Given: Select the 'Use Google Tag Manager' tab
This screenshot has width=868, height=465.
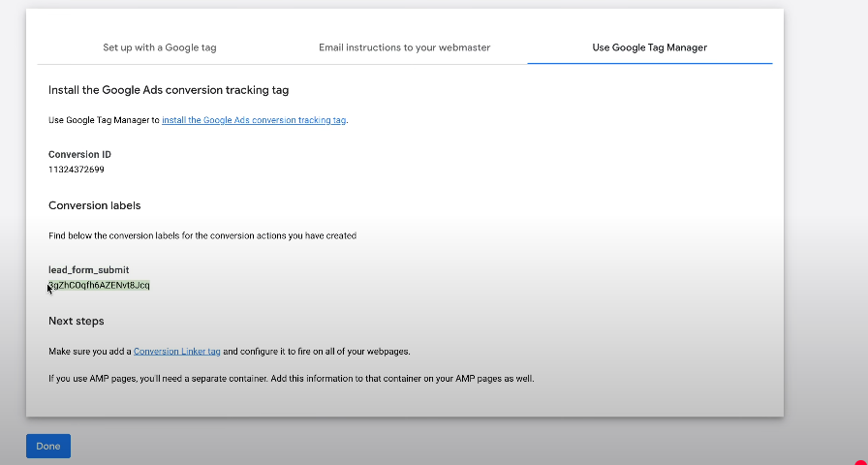Looking at the screenshot, I should click(649, 47).
